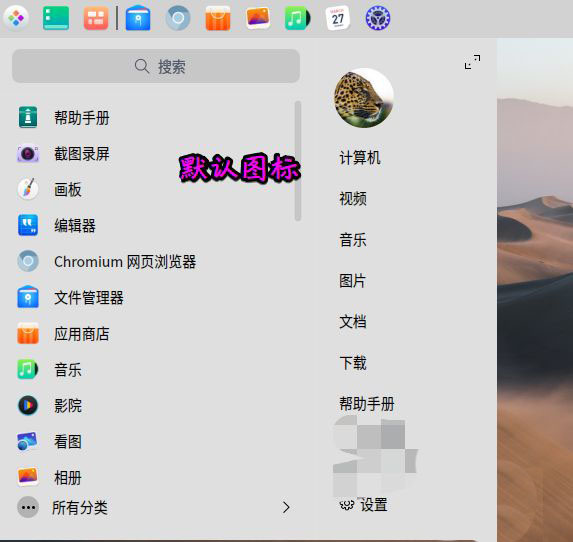Click the app list scrollbar
The image size is (573, 542).
point(298,161)
